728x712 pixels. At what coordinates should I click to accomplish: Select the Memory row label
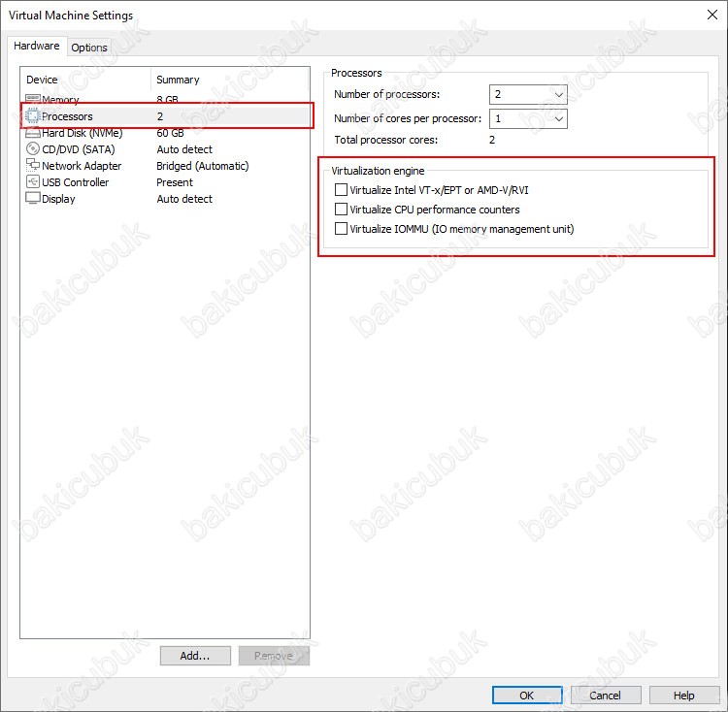point(60,100)
